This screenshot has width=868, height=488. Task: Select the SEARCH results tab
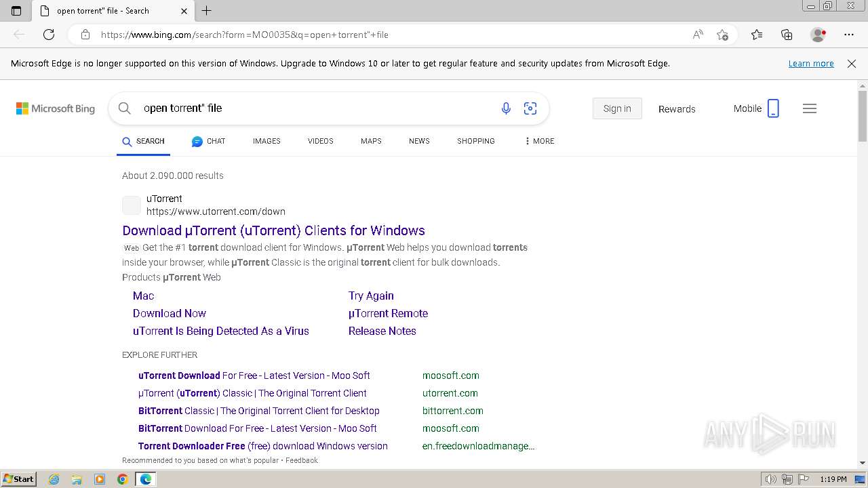click(143, 141)
